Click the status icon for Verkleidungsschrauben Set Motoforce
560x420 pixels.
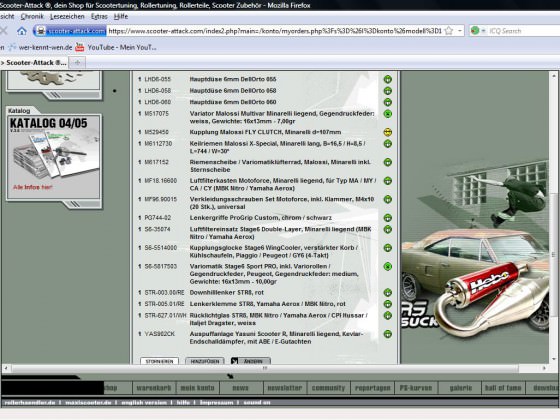[x=388, y=199]
